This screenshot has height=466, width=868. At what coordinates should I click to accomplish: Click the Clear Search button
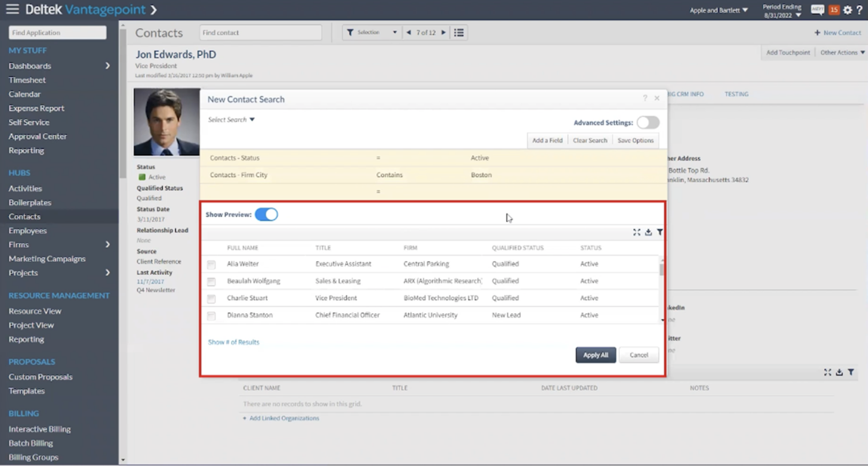tap(590, 141)
